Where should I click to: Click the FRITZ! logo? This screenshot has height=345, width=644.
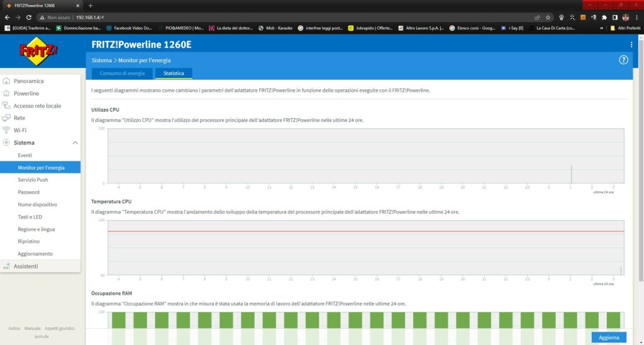tap(38, 51)
